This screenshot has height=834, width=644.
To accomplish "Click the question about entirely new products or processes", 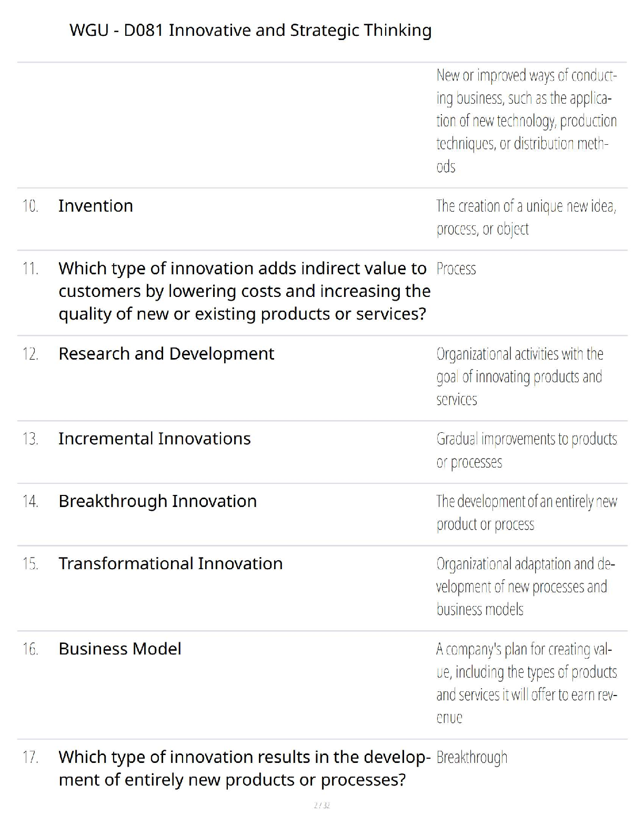I will [244, 768].
